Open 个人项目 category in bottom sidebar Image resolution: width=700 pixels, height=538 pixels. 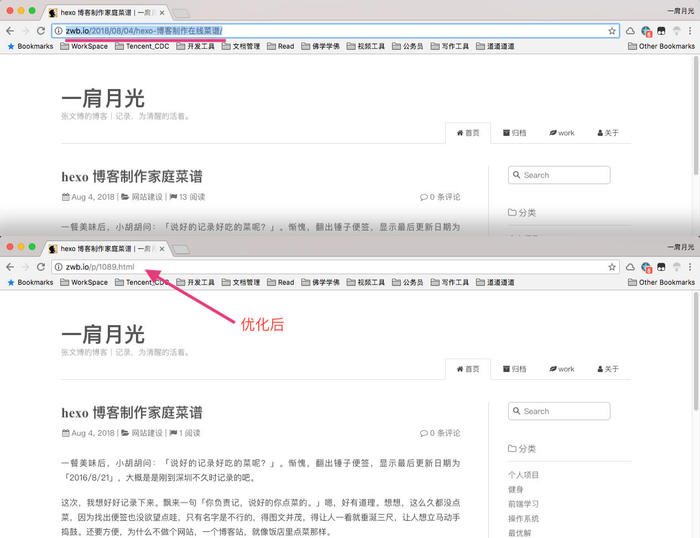click(523, 475)
